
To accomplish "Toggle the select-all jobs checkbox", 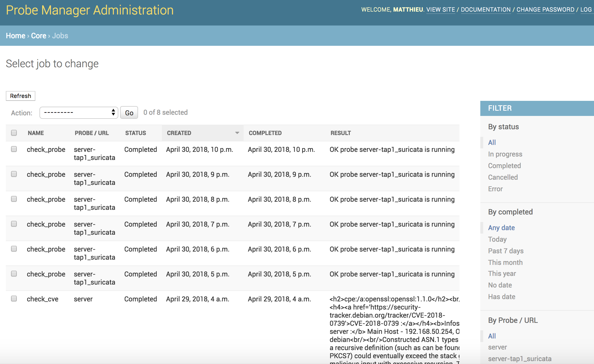I will pos(14,133).
